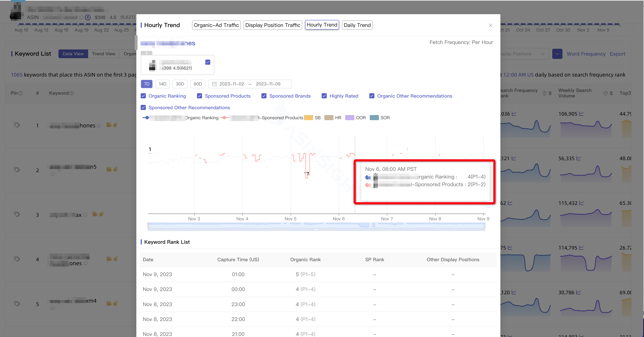The width and height of the screenshot is (644, 337).
Task: Switch to Trend View in Keyword List
Action: coord(104,54)
